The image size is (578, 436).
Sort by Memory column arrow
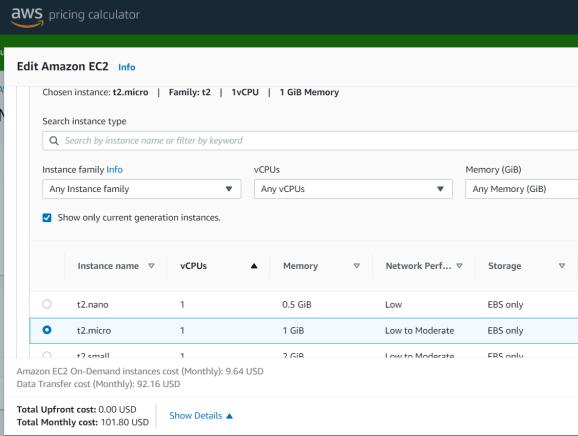(356, 266)
